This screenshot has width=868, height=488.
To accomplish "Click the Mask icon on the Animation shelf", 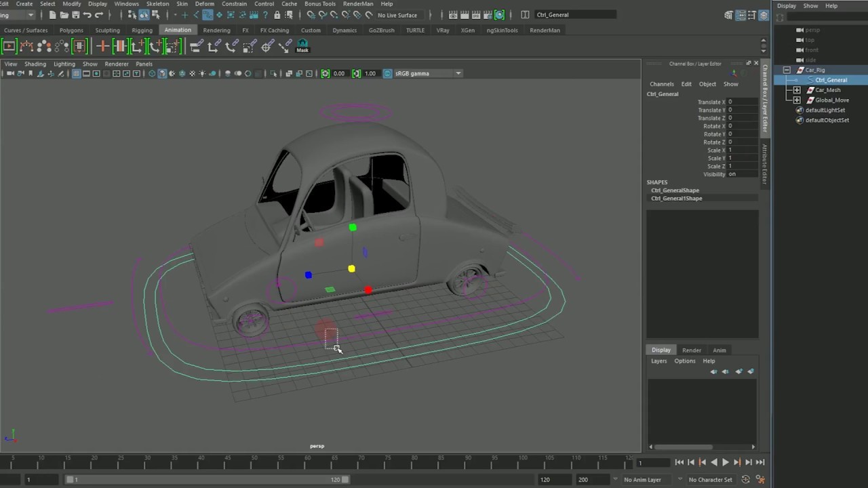I will (x=302, y=45).
